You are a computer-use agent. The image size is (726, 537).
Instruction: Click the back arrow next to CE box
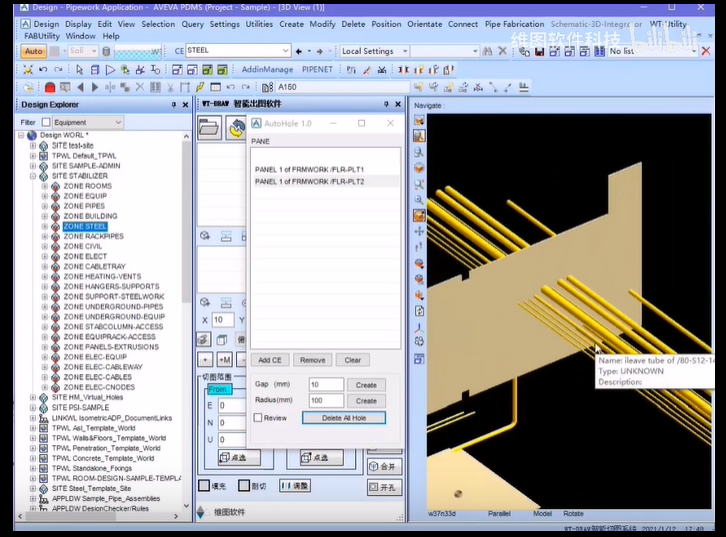[x=299, y=51]
